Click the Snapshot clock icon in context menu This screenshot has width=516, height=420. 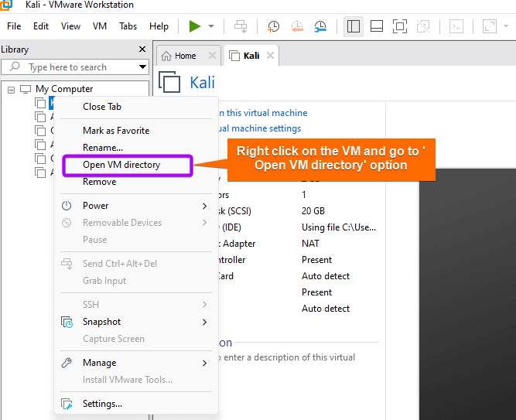[x=67, y=323]
